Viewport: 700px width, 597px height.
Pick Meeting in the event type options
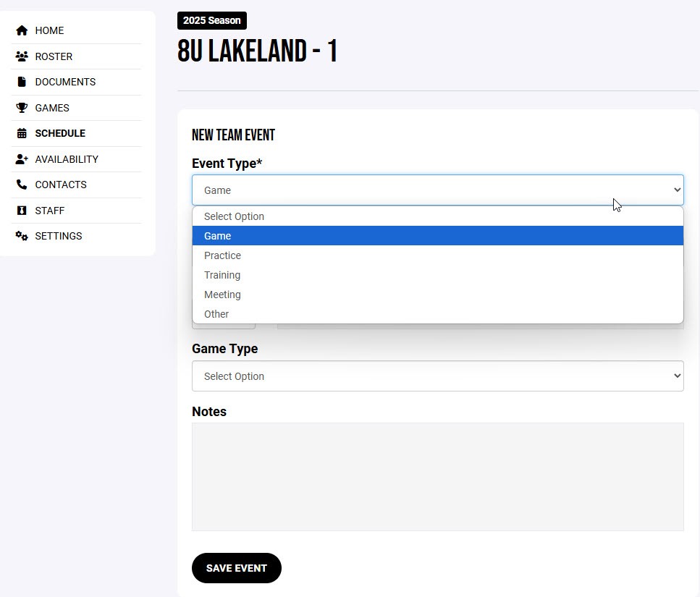222,295
